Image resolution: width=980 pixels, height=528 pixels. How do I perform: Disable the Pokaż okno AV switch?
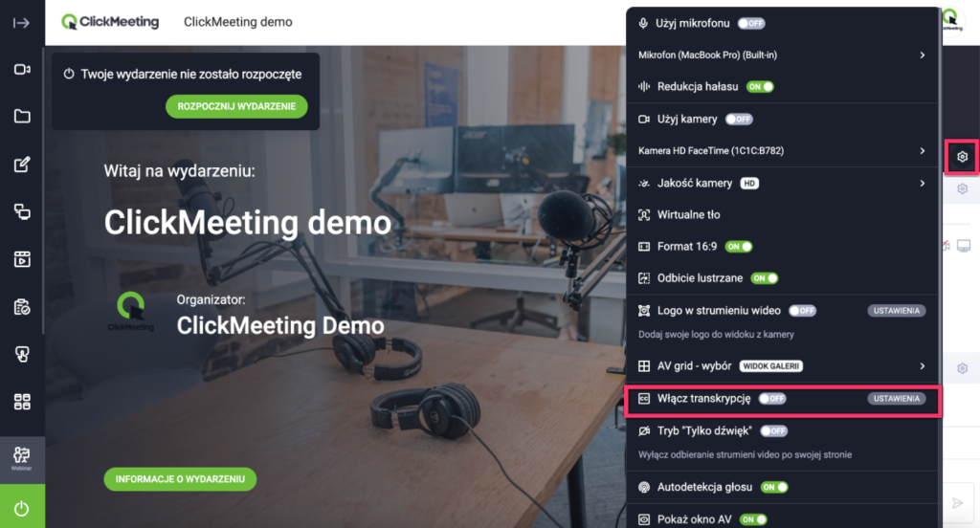[753, 519]
